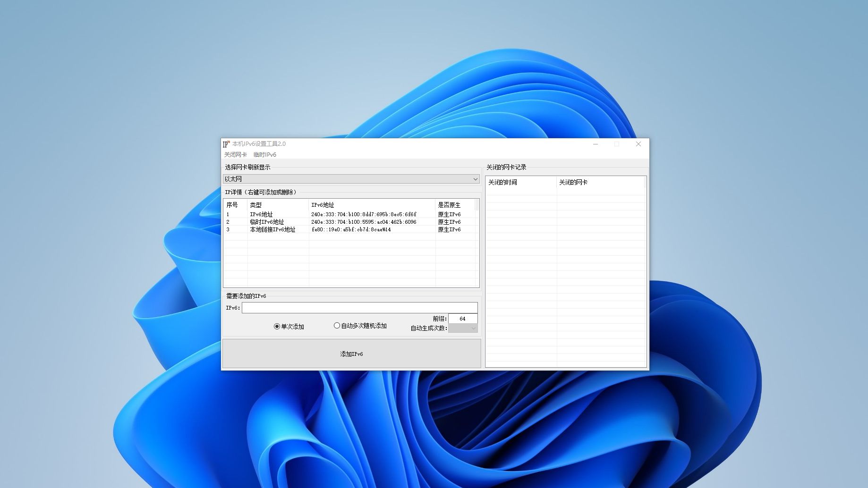
Task: Select the row with 临时IPv6地址
Action: (331, 222)
